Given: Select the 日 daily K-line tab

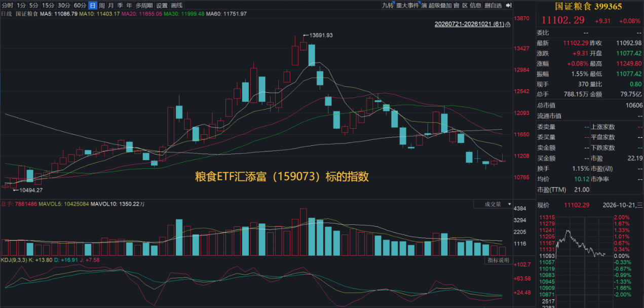Looking at the screenshot, I should [92, 6].
